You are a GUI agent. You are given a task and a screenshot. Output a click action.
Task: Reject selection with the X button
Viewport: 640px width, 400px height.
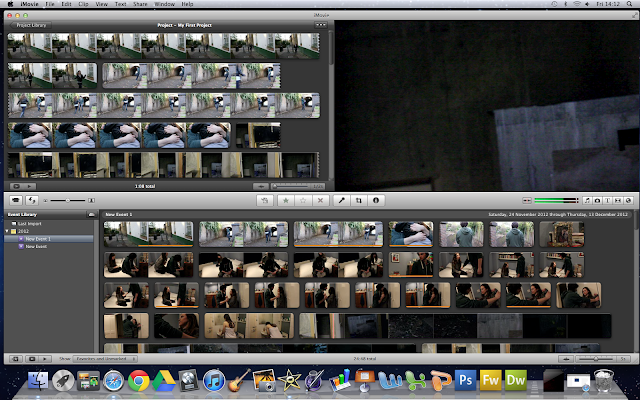coord(320,200)
